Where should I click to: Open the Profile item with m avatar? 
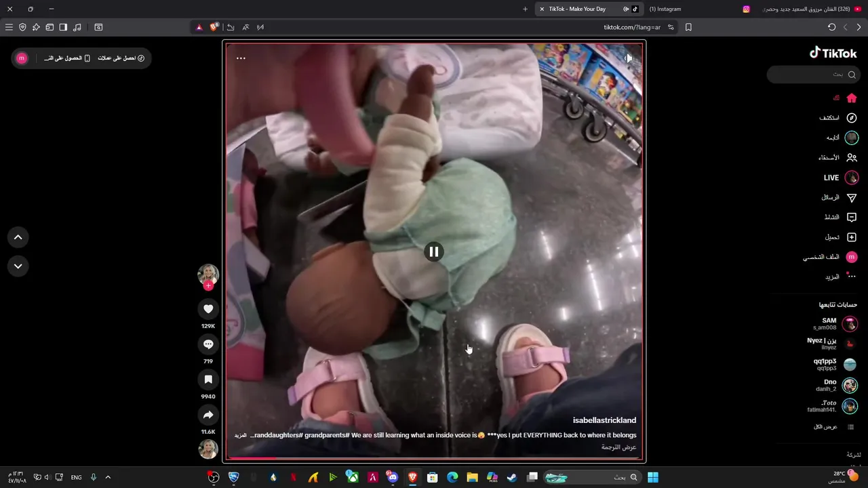click(831, 257)
